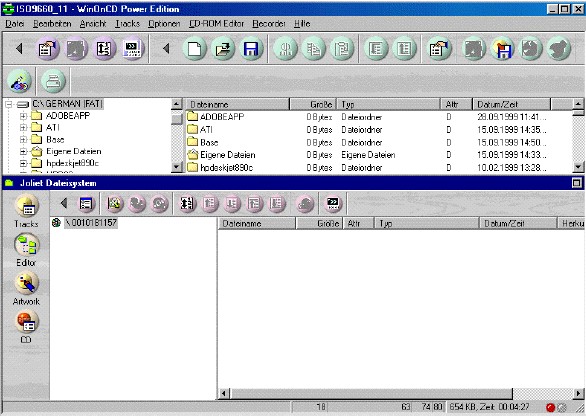Click the red record indicator in status bar
The image size is (586, 416).
coord(550,407)
